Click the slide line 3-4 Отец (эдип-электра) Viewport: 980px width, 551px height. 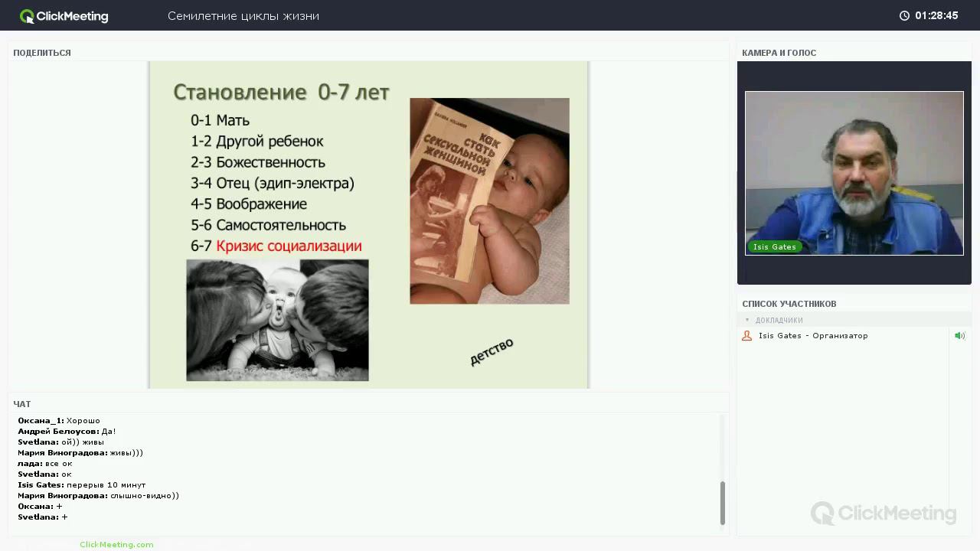[273, 184]
